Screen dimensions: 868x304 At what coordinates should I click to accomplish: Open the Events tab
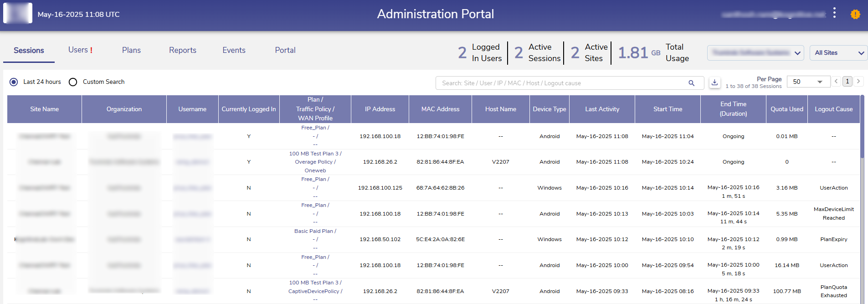(x=234, y=50)
